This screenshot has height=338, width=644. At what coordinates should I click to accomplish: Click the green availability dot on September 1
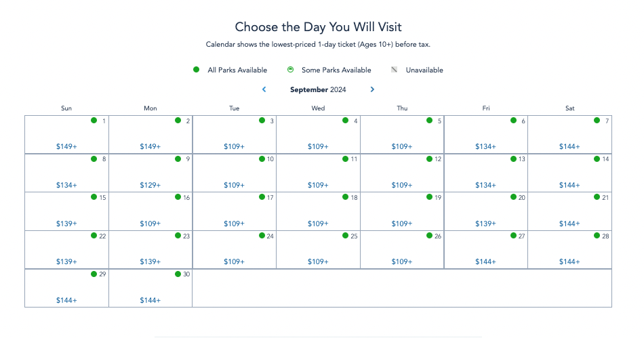point(94,121)
